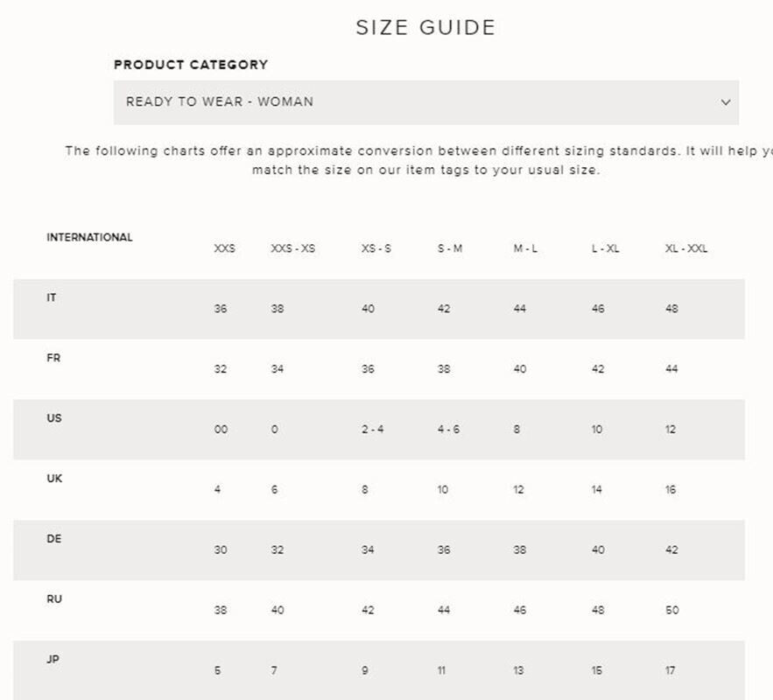773x700 pixels.
Task: Click JP size 17 cell
Action: (x=670, y=670)
